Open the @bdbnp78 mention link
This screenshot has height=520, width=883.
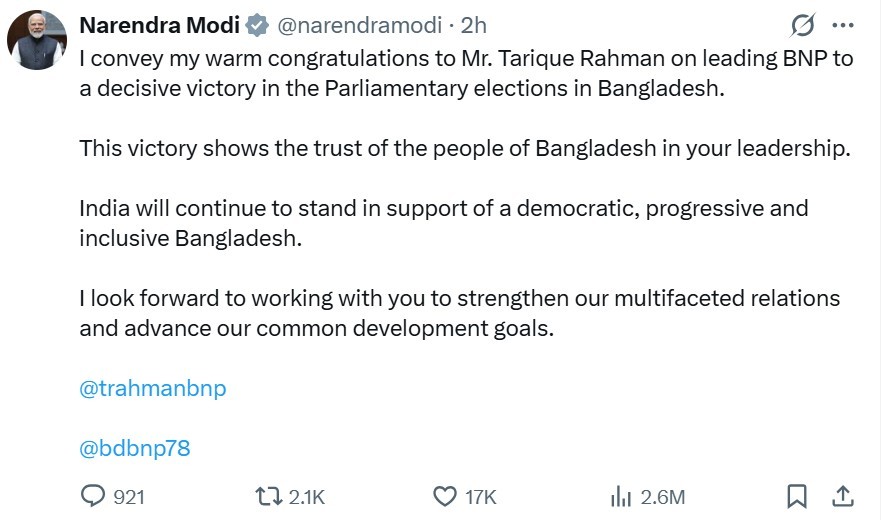click(134, 448)
